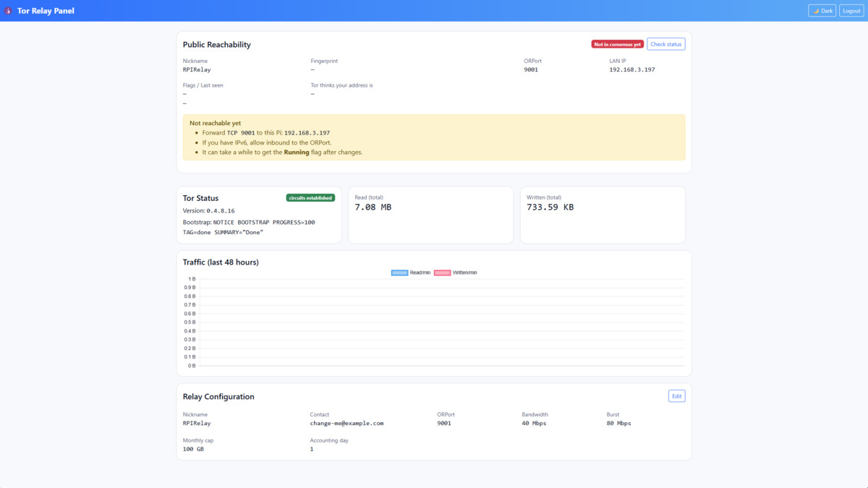The width and height of the screenshot is (868, 488).
Task: Expand the Public Reachability section
Action: point(216,44)
